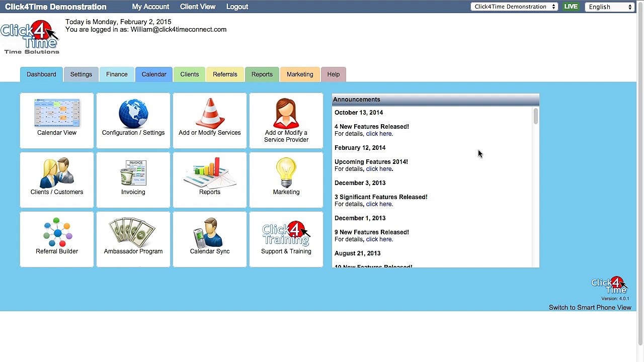Click 'click here' under Upcoming Features 2014
This screenshot has width=644, height=362.
[378, 169]
